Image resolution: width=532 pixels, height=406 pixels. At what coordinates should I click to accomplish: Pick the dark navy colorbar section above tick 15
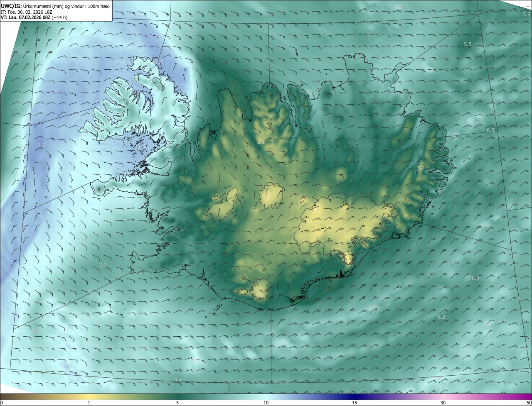click(355, 397)
